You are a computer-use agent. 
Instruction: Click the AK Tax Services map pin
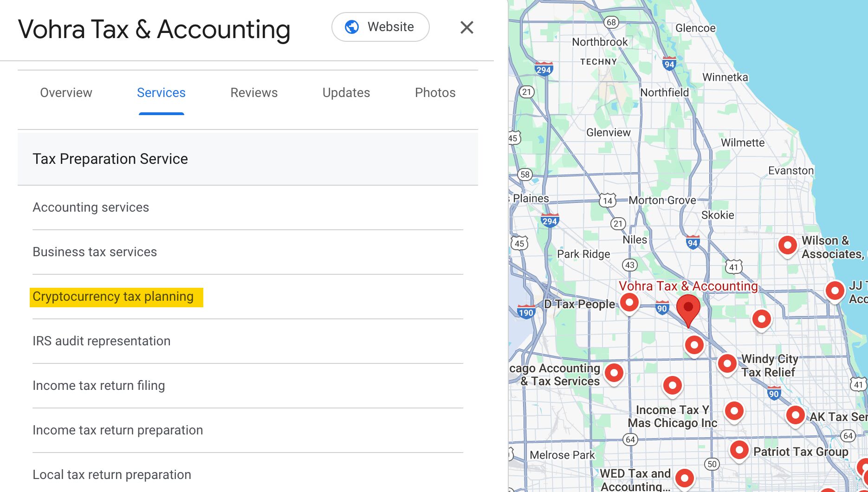click(x=796, y=415)
